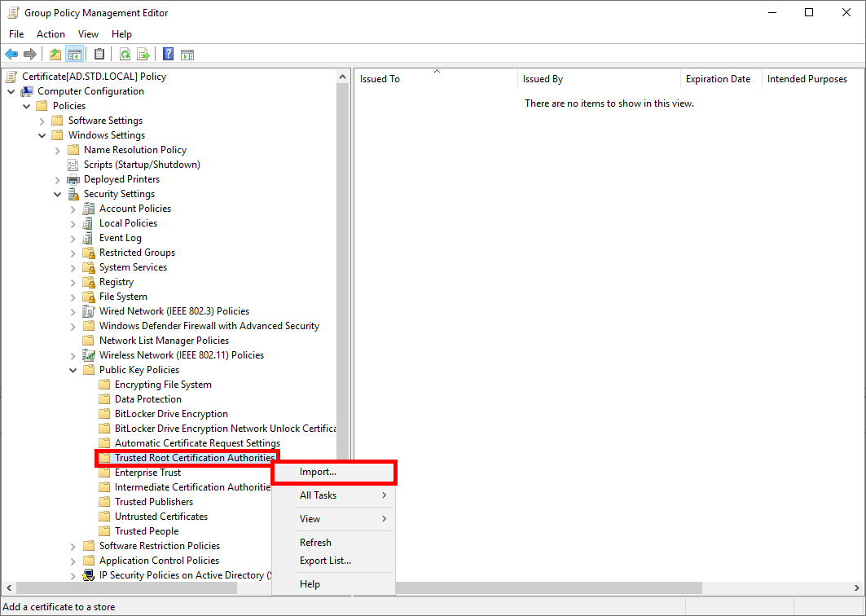The image size is (866, 616).
Task: Select Export List... in context menu
Action: (325, 561)
